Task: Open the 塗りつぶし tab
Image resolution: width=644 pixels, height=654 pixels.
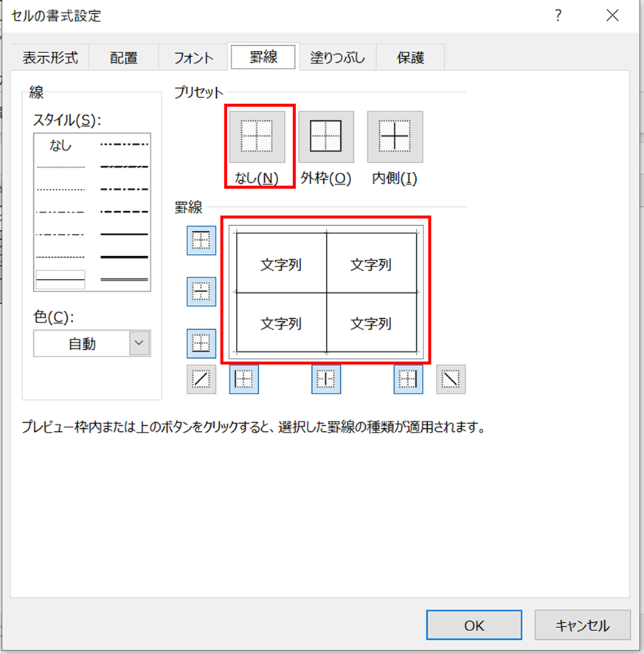Action: 337,58
